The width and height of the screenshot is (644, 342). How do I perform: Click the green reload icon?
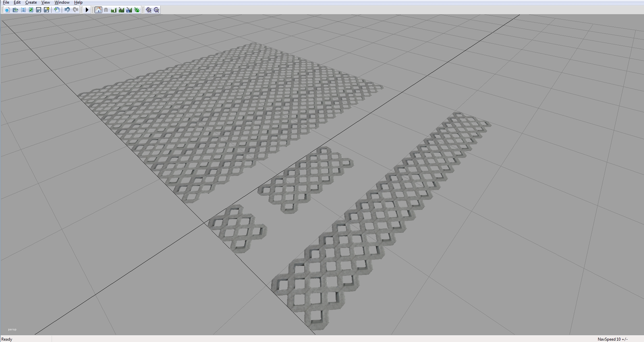(31, 10)
